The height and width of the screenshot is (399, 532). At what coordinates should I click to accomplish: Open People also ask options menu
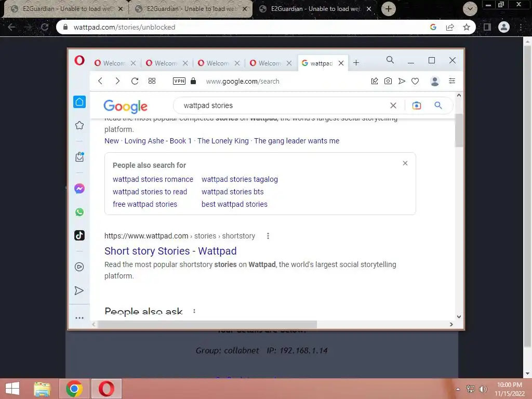coord(194,311)
